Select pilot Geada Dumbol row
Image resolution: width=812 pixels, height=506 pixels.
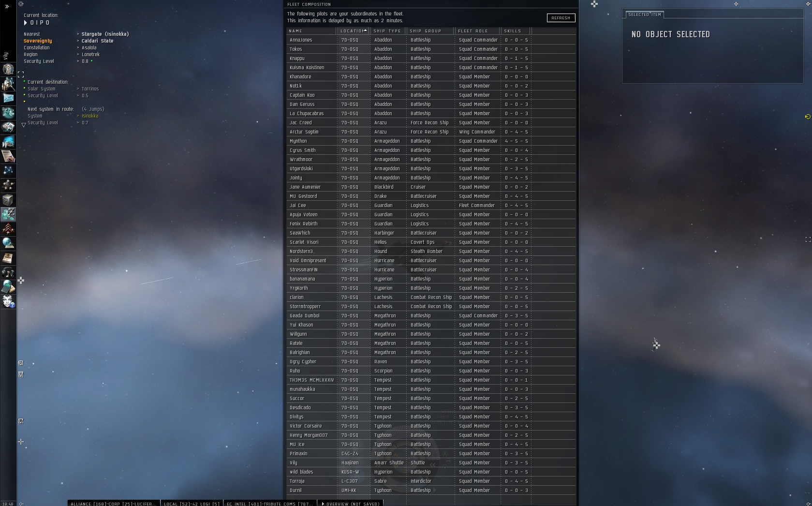tap(431, 316)
